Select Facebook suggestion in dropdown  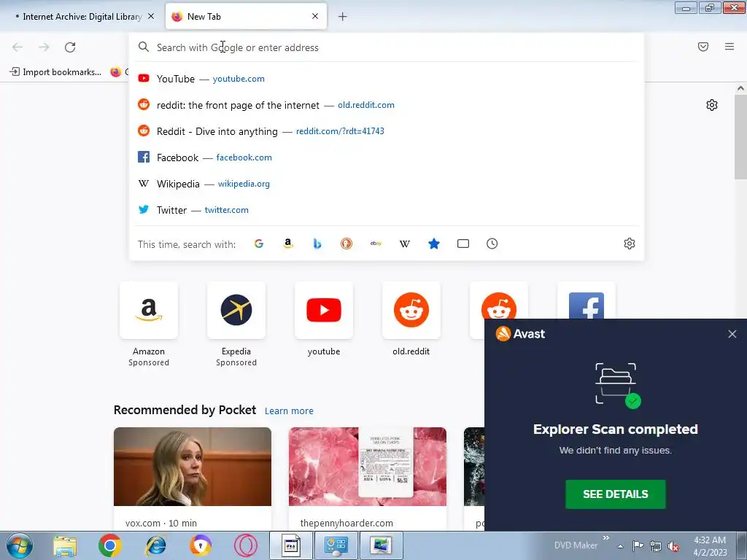pyautogui.click(x=387, y=157)
